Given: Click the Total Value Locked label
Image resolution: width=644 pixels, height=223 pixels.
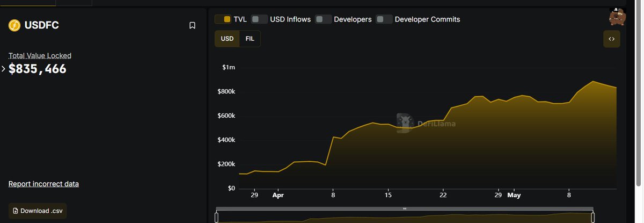Looking at the screenshot, I should click(40, 55).
